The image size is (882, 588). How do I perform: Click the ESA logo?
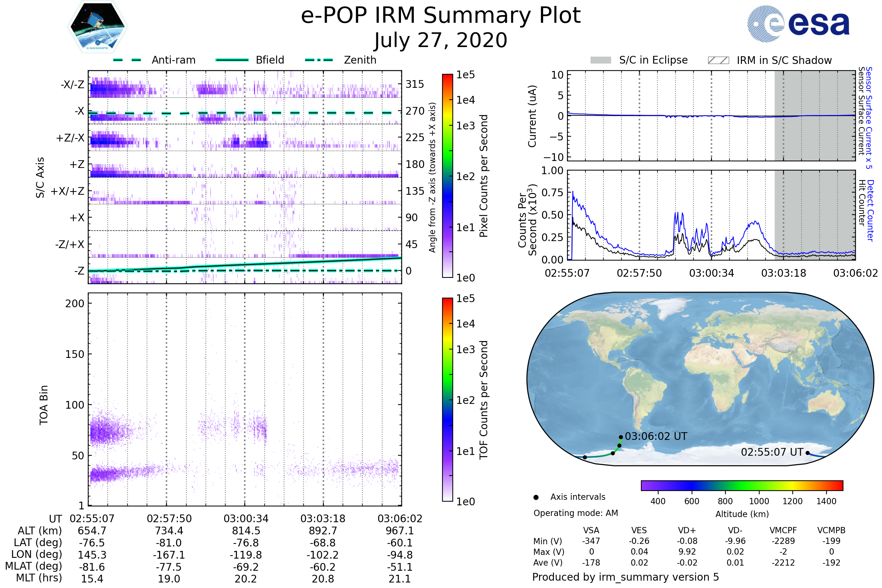coord(798,24)
